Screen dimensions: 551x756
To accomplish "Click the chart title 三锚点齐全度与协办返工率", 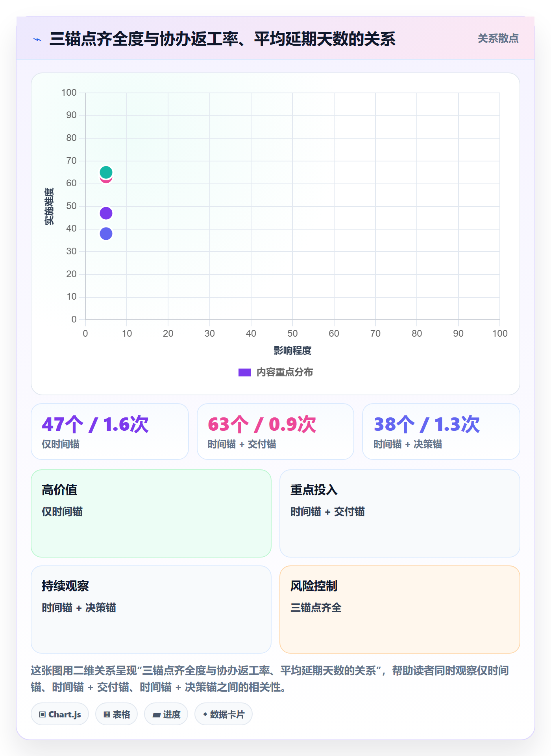I will (222, 39).
